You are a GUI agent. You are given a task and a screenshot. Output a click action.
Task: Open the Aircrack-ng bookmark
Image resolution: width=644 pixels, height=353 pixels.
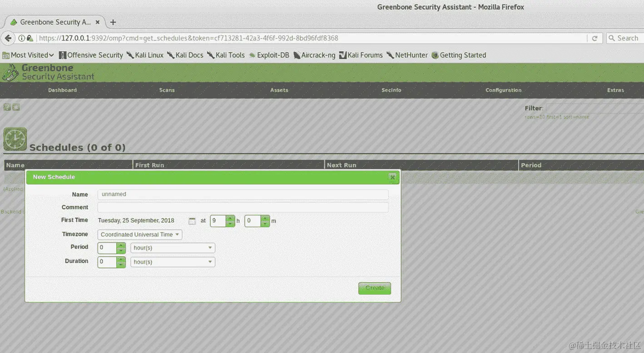(314, 55)
